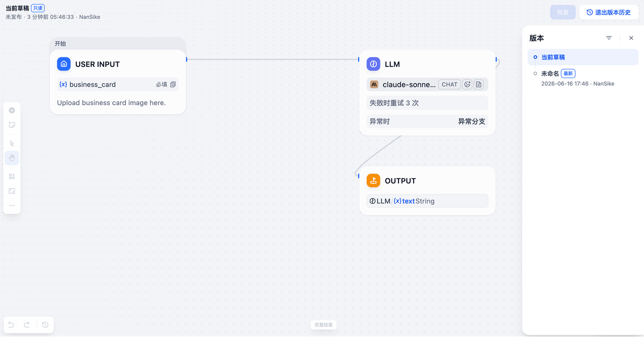This screenshot has width=644, height=337.
Task: Click 退出版本历史 to exit version history
Action: pyautogui.click(x=609, y=13)
